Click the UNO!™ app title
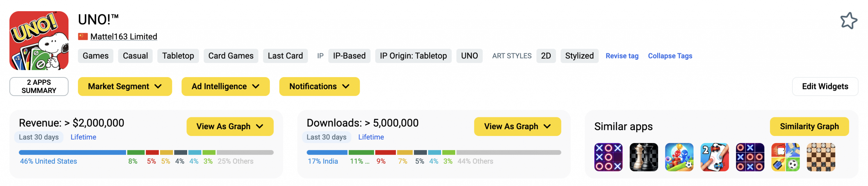This screenshot has width=868, height=186. coord(98,20)
